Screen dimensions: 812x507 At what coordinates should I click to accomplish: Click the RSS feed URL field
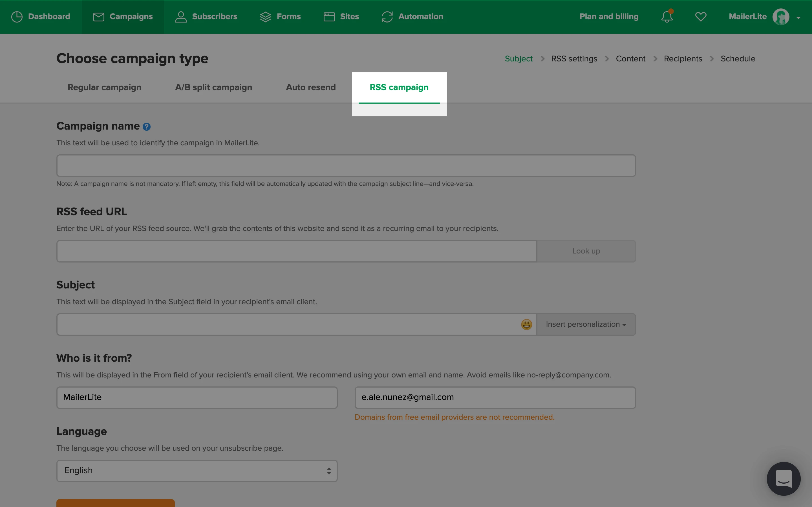(x=297, y=251)
